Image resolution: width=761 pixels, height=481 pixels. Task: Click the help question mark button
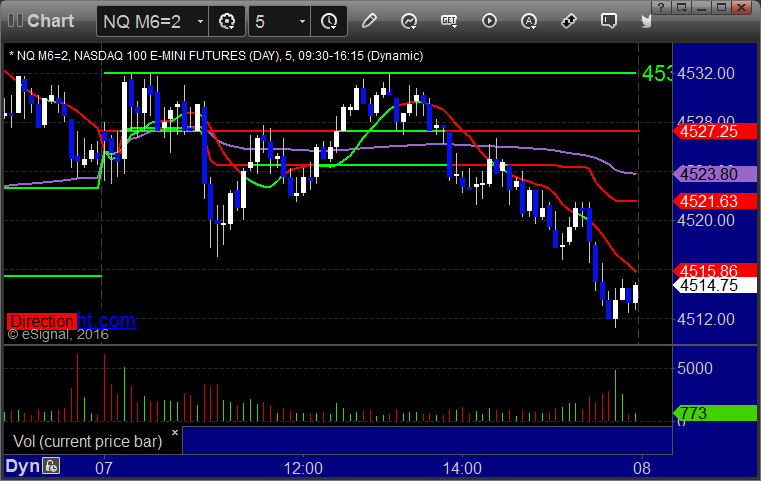[661, 7]
